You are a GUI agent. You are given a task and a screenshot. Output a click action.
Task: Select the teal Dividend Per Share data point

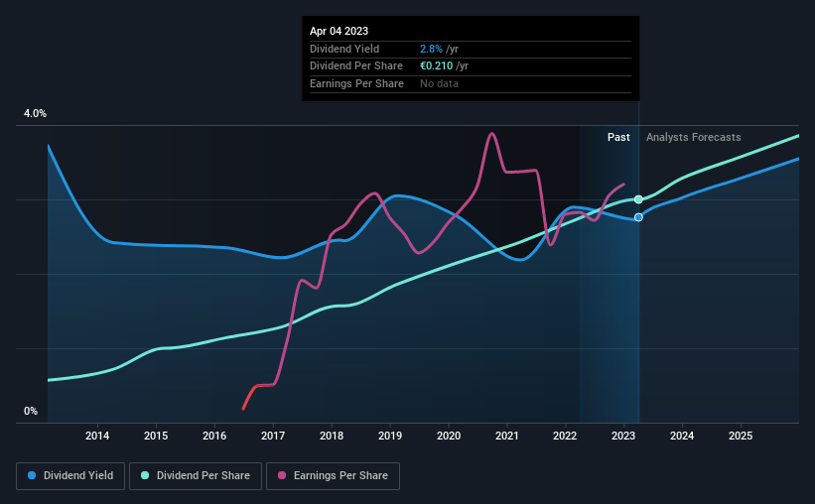click(x=639, y=199)
